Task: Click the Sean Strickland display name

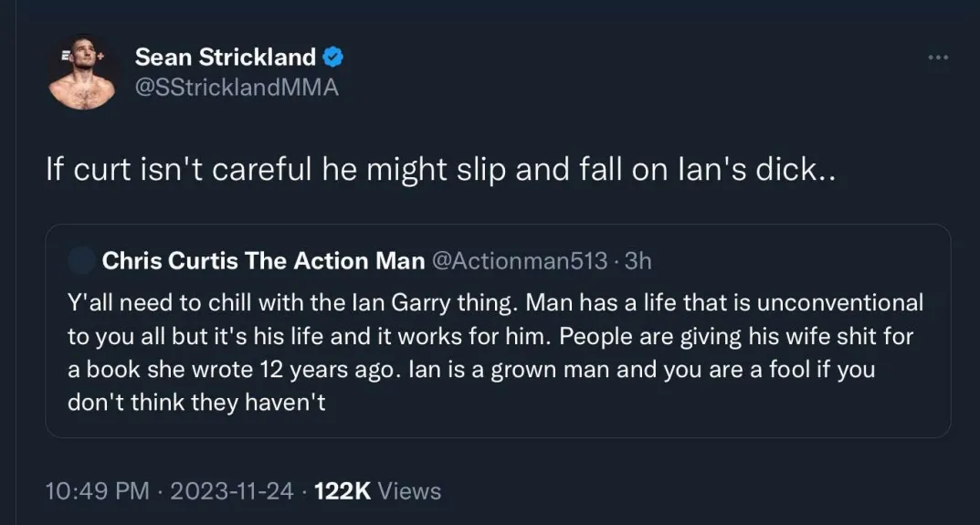Action: coord(225,58)
